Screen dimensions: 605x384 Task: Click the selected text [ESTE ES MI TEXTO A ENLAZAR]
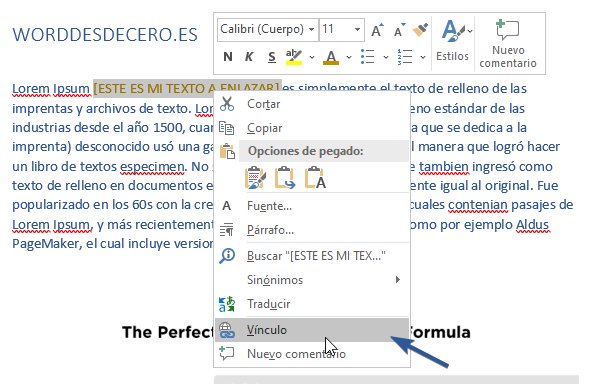(187, 88)
